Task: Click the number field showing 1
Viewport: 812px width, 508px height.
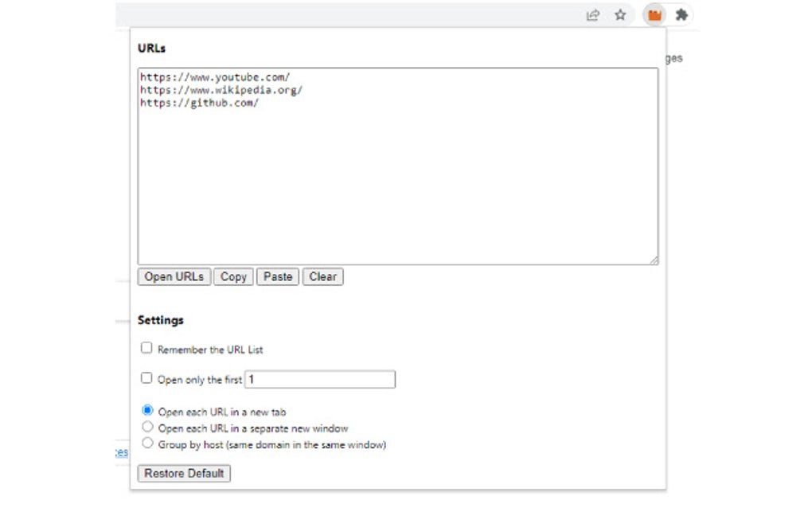Action: click(318, 379)
